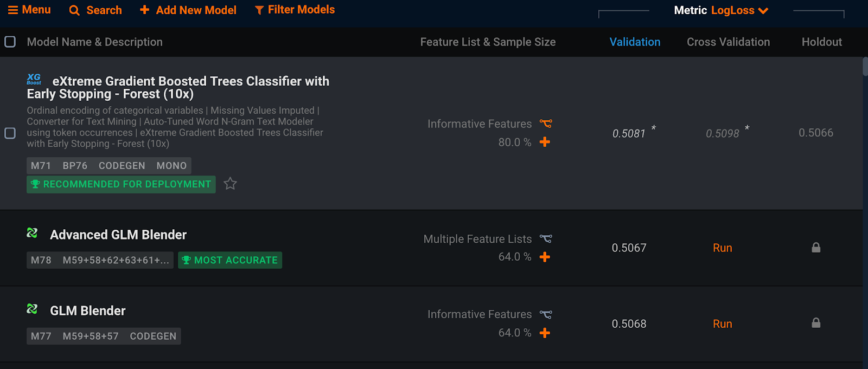This screenshot has width=868, height=369.
Task: Open Filter Models options
Action: pyautogui.click(x=295, y=10)
